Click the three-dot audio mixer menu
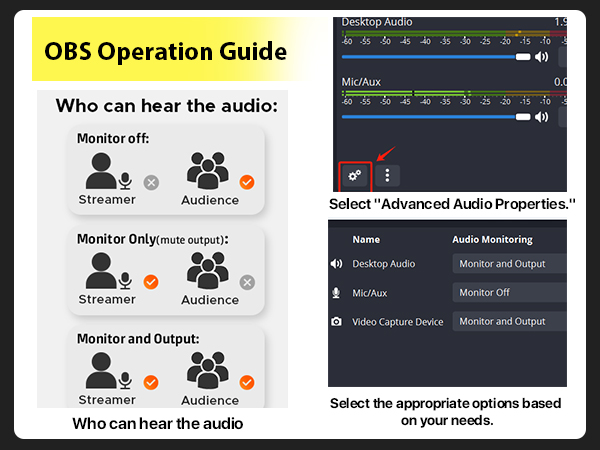Viewport: 600px width, 450px height. [x=387, y=174]
